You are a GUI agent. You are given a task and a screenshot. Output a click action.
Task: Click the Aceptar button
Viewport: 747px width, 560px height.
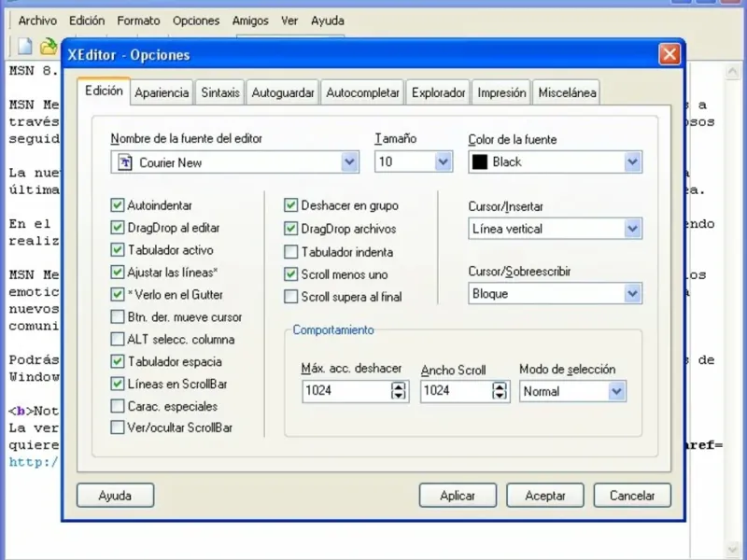coord(545,496)
